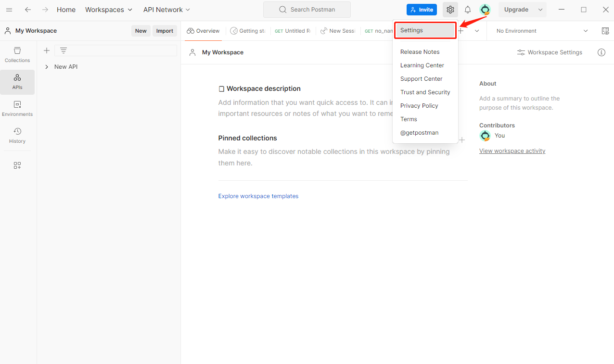Open the notifications bell
Screen dimensions: 614x364
pos(467,10)
